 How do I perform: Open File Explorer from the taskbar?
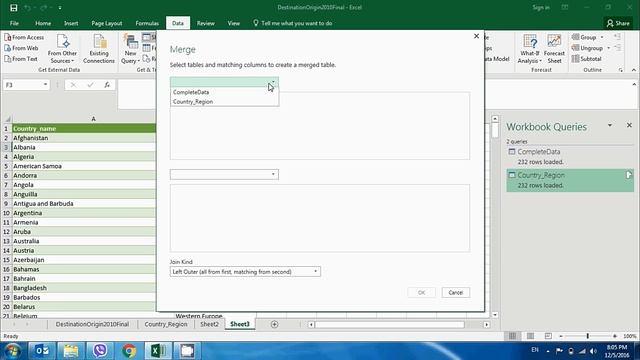[x=71, y=351]
